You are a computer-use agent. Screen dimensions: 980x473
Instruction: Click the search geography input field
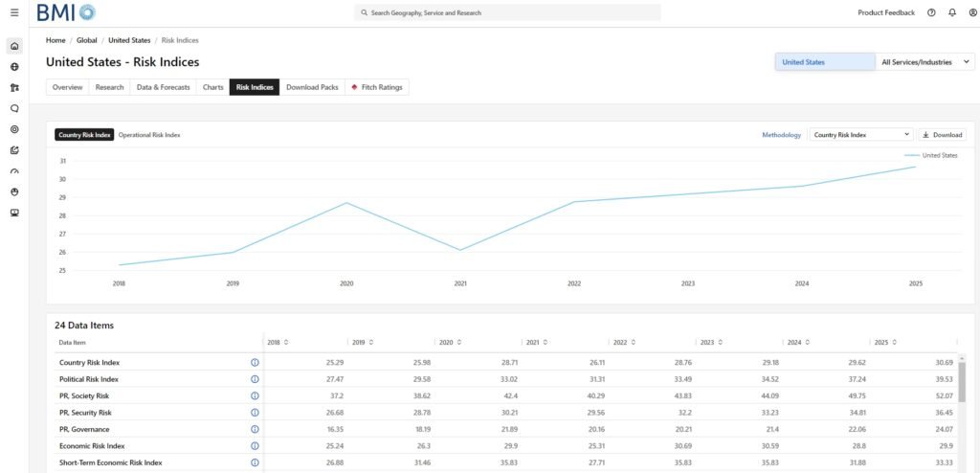pyautogui.click(x=507, y=12)
